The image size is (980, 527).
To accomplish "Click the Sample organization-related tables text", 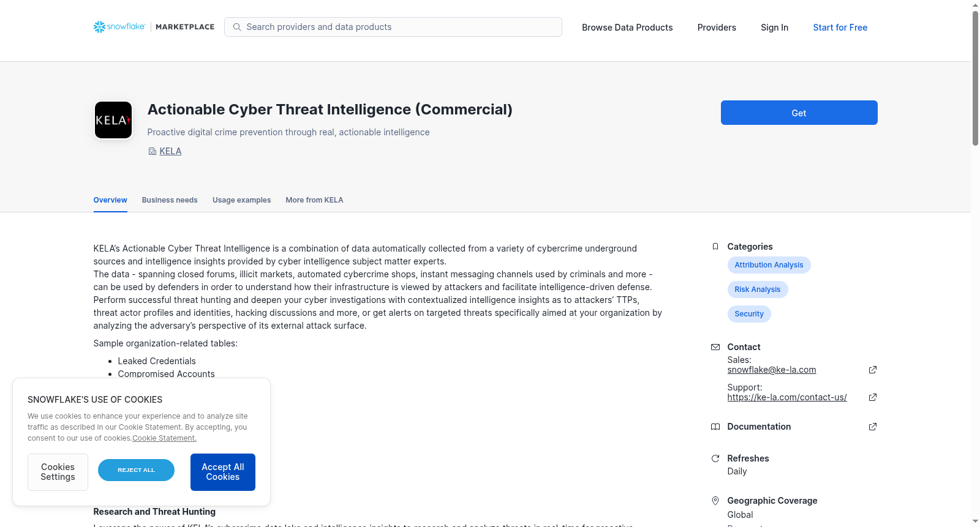I will [165, 343].
